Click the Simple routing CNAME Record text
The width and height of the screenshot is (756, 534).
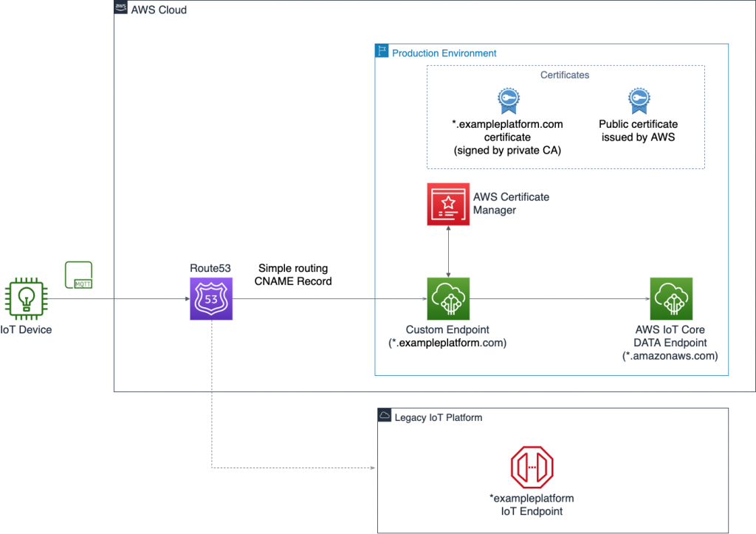pos(292,275)
